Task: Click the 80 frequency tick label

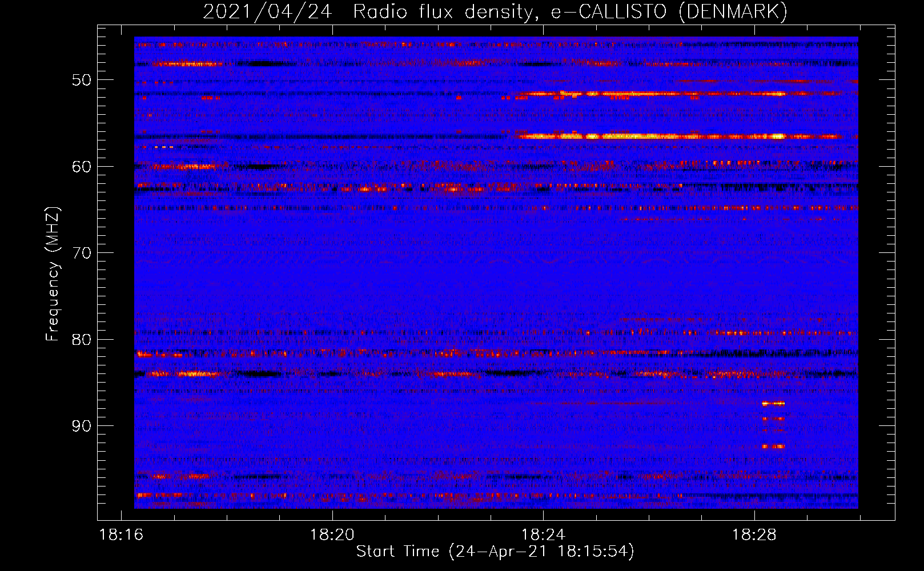Action: [82, 340]
